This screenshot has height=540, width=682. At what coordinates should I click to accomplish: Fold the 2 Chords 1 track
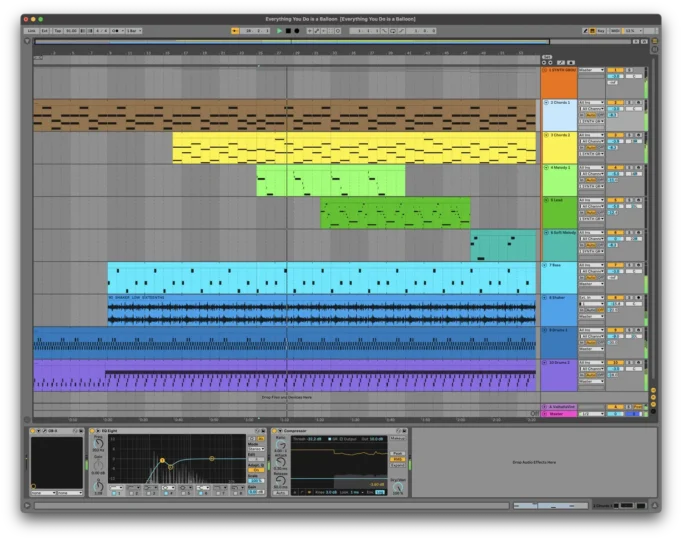coord(545,102)
